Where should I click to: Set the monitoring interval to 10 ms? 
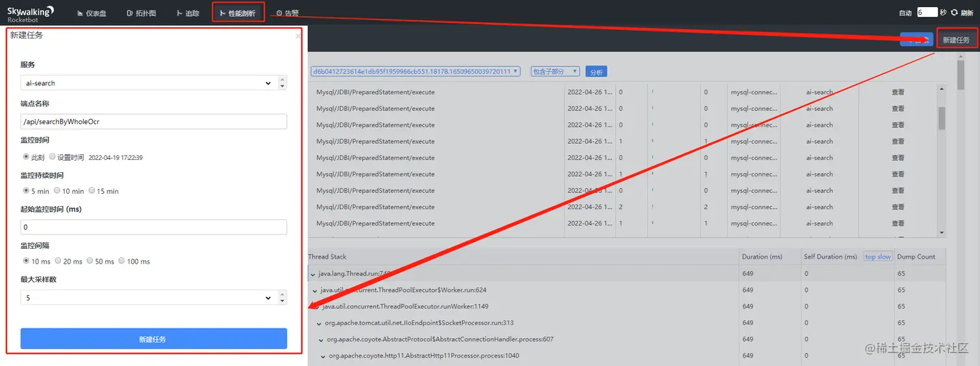pos(26,260)
